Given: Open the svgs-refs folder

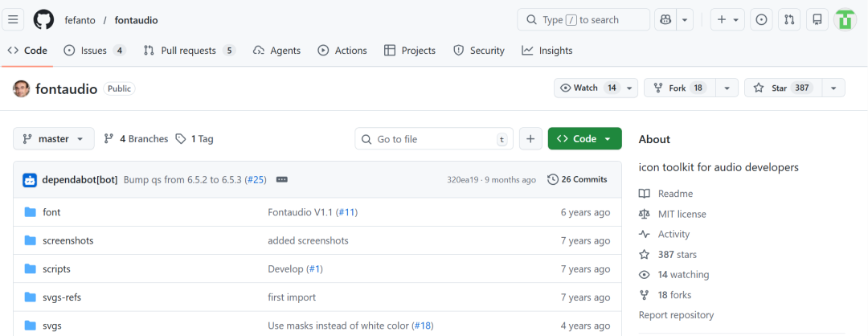Looking at the screenshot, I should coord(62,297).
